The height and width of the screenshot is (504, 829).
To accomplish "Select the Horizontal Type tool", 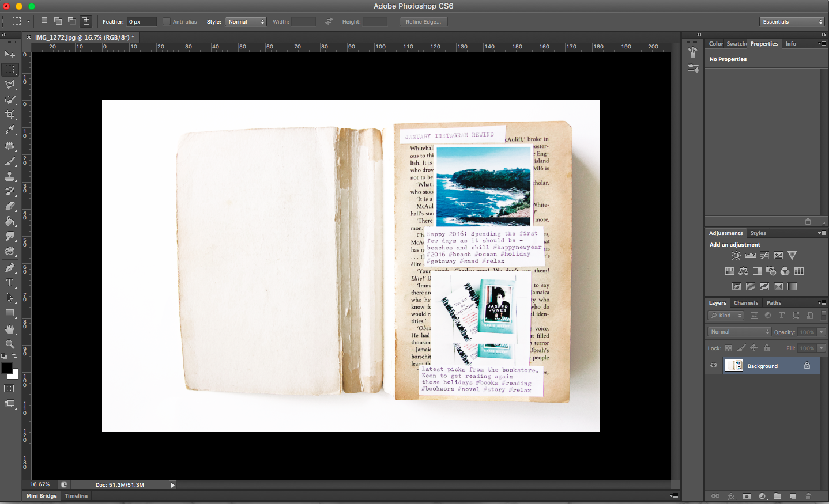I will (10, 283).
